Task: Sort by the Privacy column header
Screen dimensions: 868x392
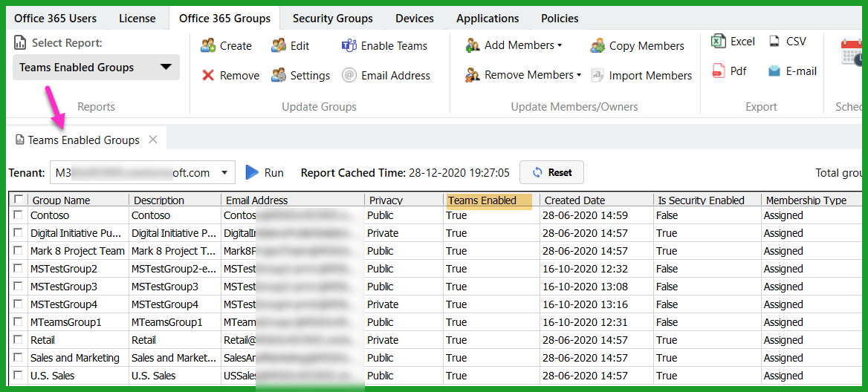Action: point(404,200)
